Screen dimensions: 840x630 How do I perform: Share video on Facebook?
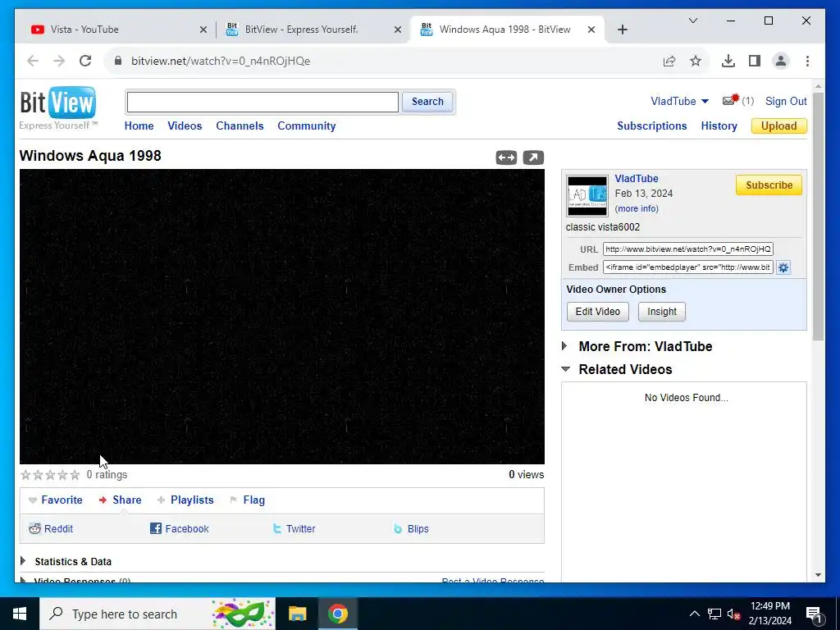click(180, 529)
